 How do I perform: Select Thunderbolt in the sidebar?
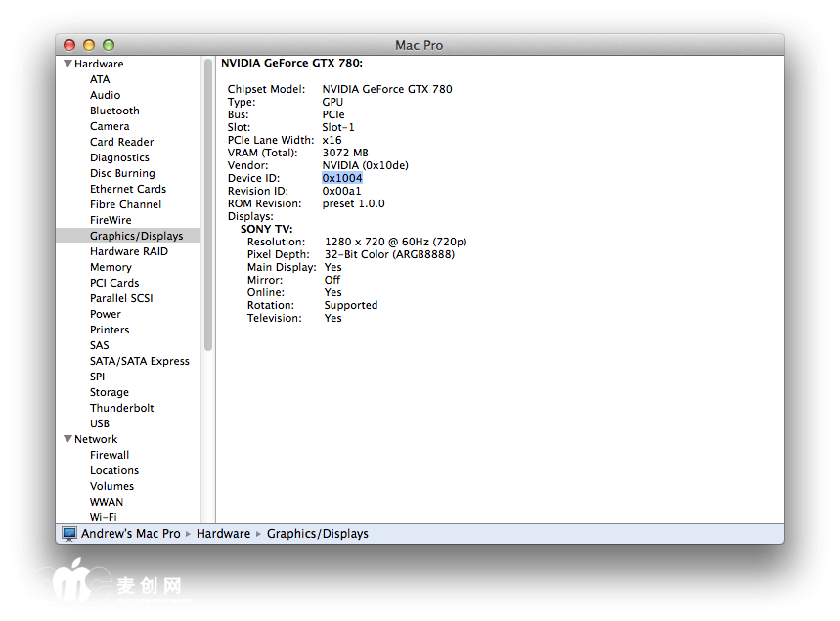pyautogui.click(x=121, y=408)
